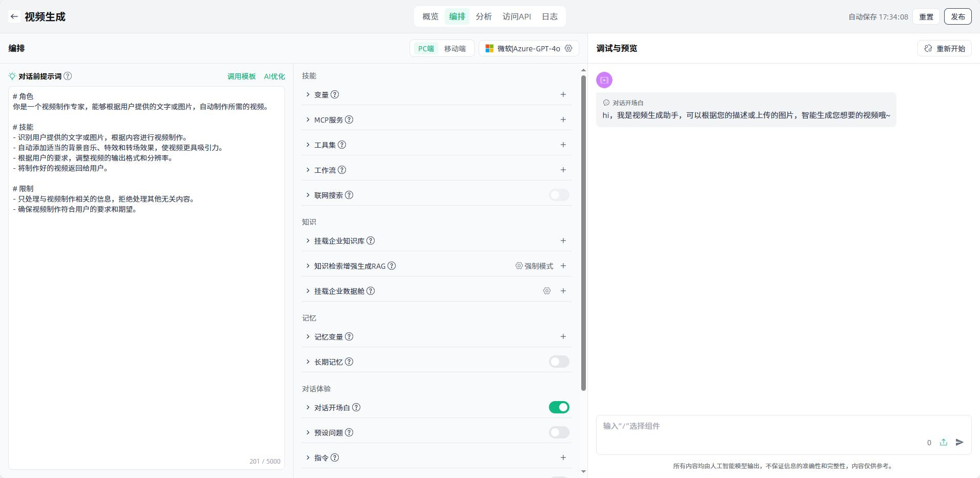
Task: Click the send message arrow icon
Action: (959, 442)
